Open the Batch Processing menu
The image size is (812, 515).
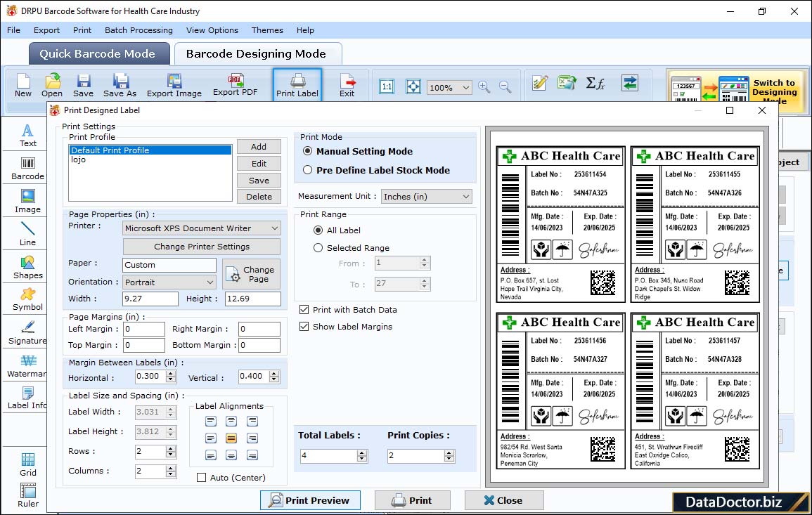click(138, 30)
